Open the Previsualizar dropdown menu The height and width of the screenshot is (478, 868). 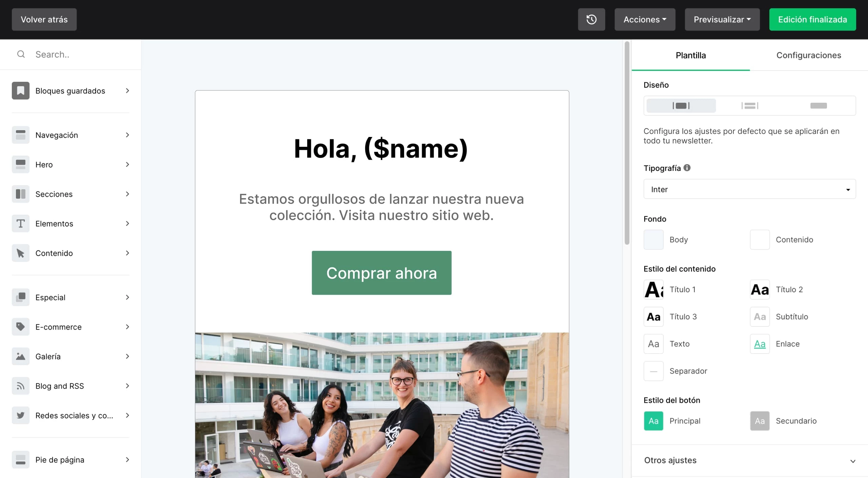(x=722, y=19)
